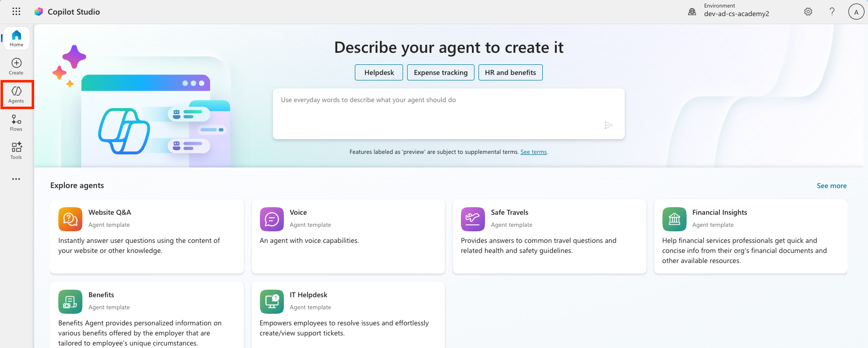The height and width of the screenshot is (348, 868).
Task: Select the HR and benefits chip
Action: point(510,72)
